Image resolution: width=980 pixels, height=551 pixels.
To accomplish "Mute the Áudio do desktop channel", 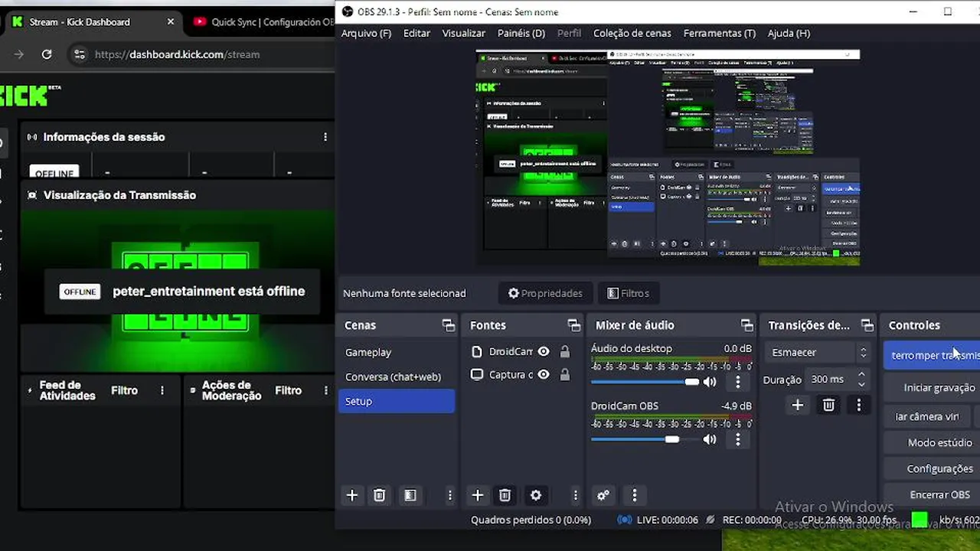I will (x=710, y=382).
